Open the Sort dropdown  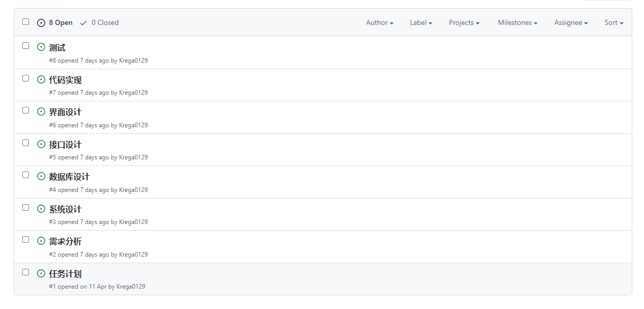(x=614, y=22)
